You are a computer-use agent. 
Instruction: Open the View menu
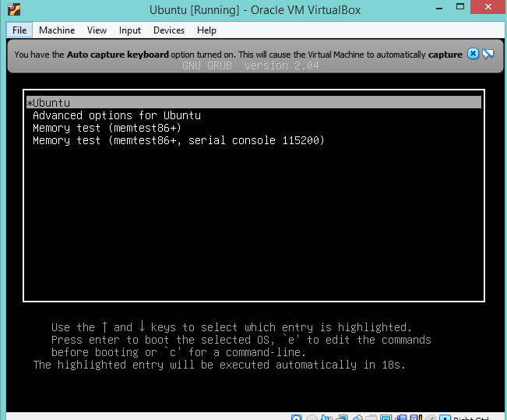pos(97,30)
